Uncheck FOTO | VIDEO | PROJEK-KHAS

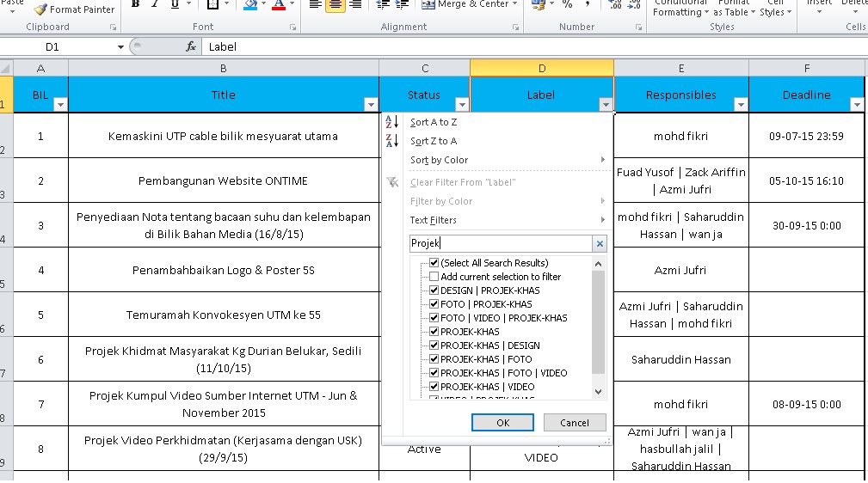click(x=434, y=318)
